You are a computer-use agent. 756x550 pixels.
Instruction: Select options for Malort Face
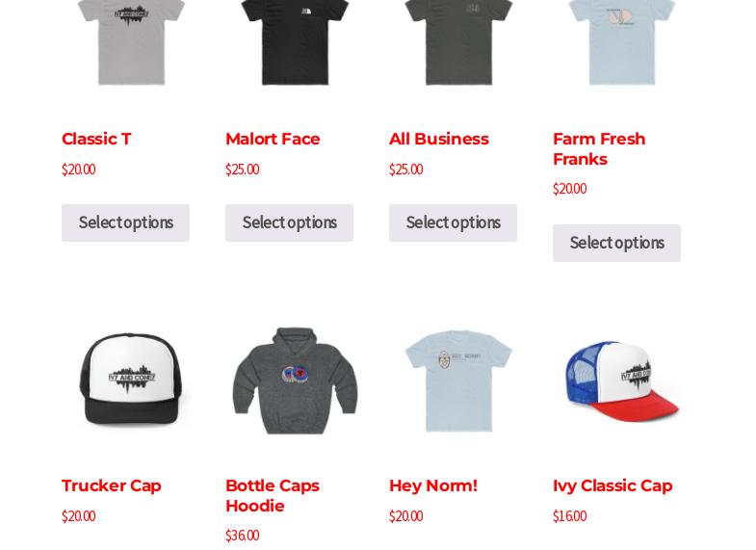(x=289, y=223)
